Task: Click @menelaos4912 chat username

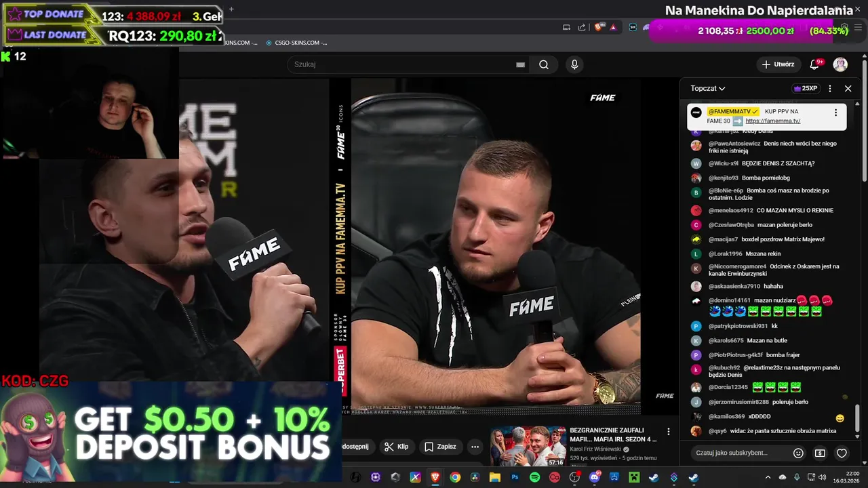Action: (731, 211)
